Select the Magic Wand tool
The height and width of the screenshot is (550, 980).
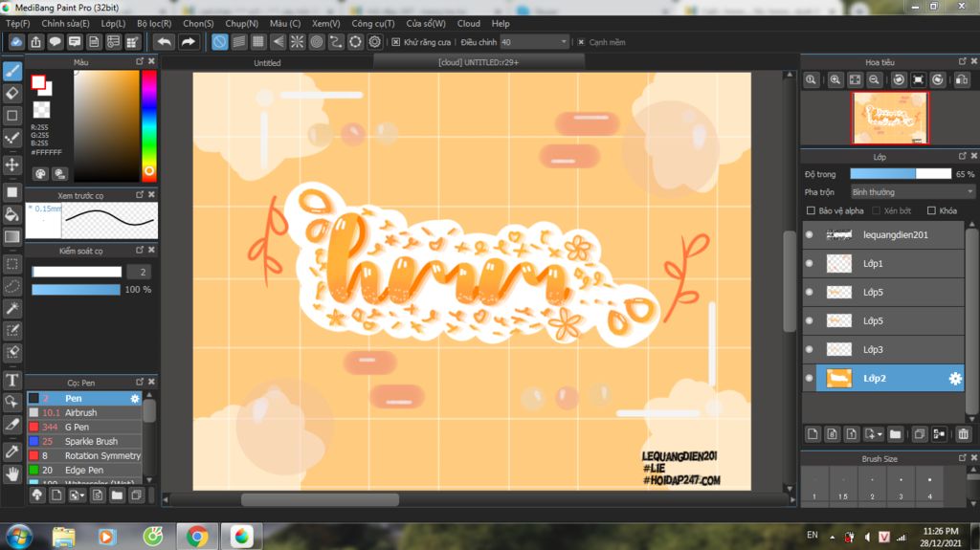[x=12, y=308]
